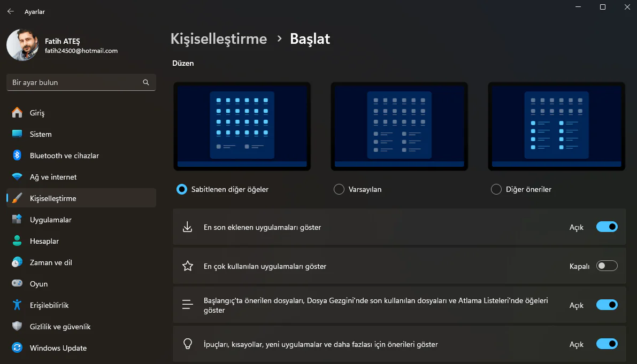The width and height of the screenshot is (637, 364).
Task: Click the back arrow button
Action: 10,11
